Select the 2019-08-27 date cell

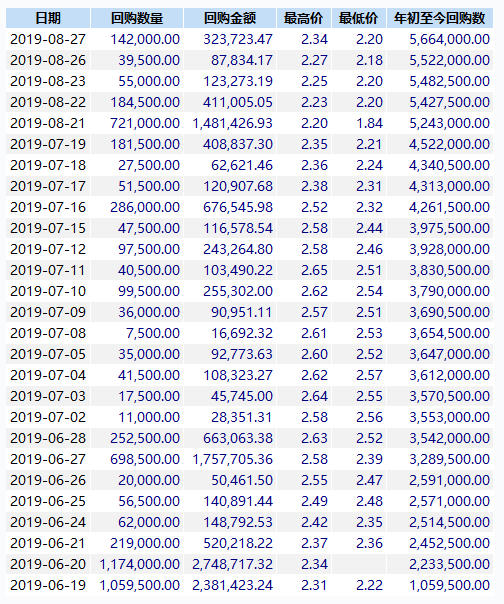tap(48, 39)
